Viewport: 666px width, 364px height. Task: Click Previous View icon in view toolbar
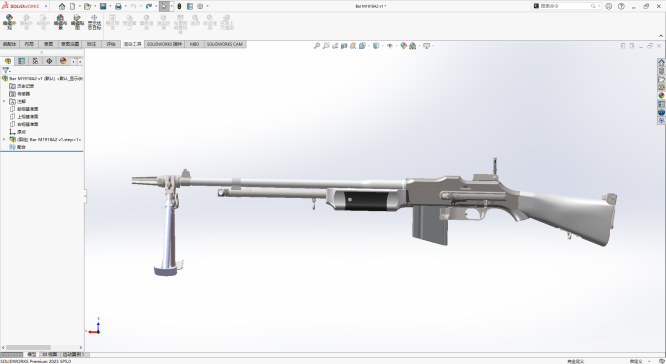335,46
